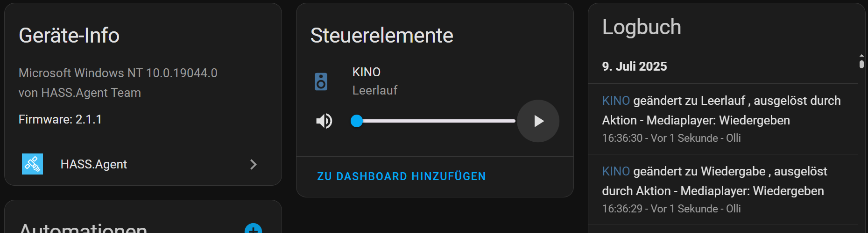The width and height of the screenshot is (868, 233).
Task: Click the Automationen card heading
Action: click(x=83, y=228)
